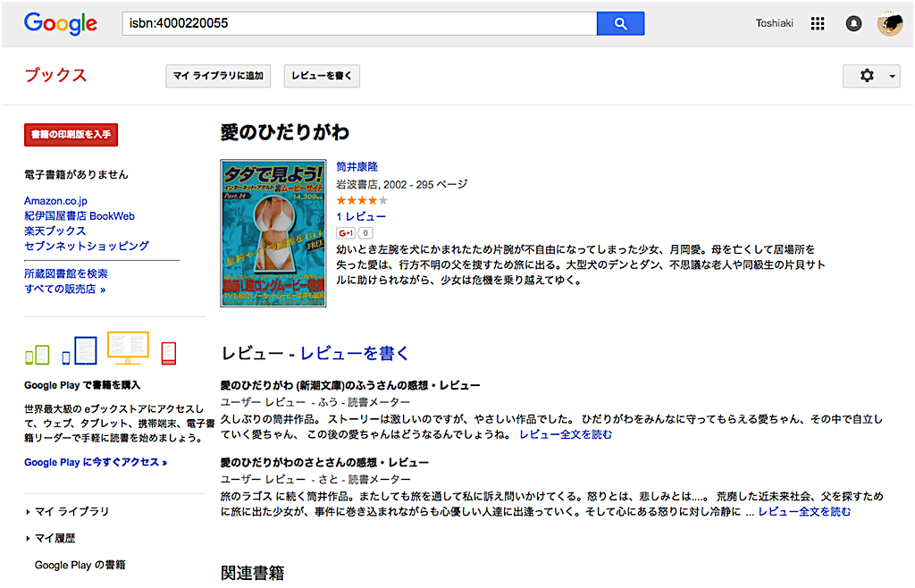The image size is (915, 588).
Task: Click the +1 count bubble showing 0
Action: [365, 232]
